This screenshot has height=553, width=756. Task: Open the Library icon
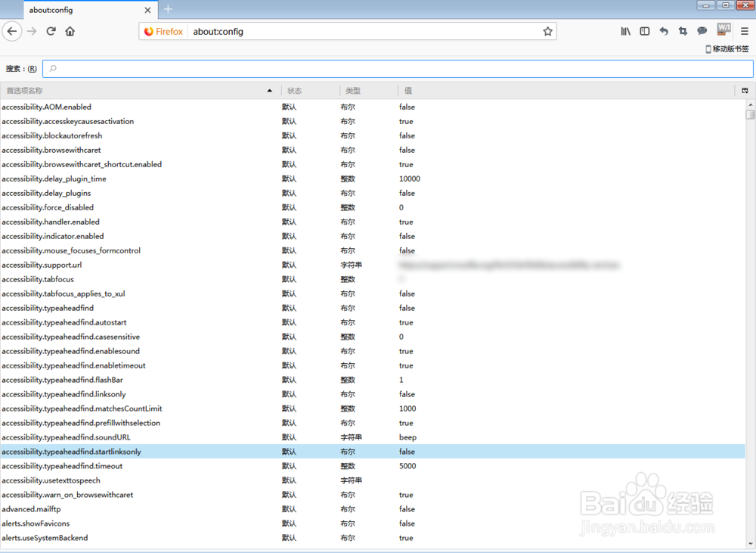[625, 31]
